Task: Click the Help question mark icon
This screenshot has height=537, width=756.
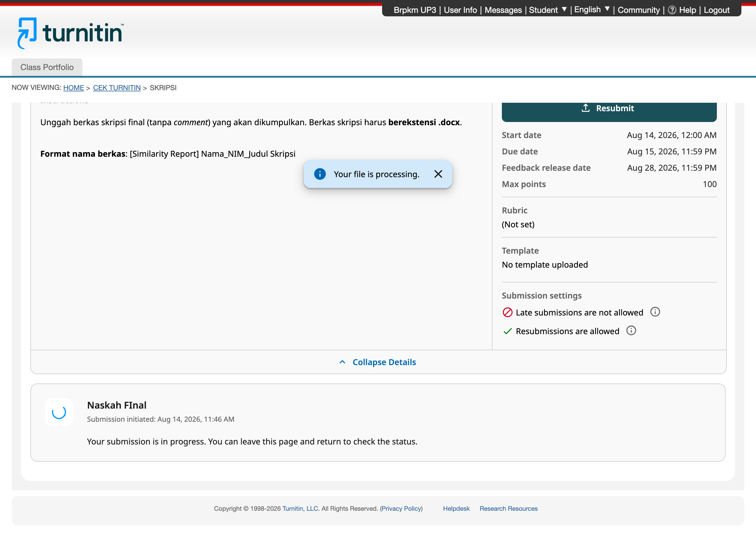Action: pyautogui.click(x=672, y=10)
